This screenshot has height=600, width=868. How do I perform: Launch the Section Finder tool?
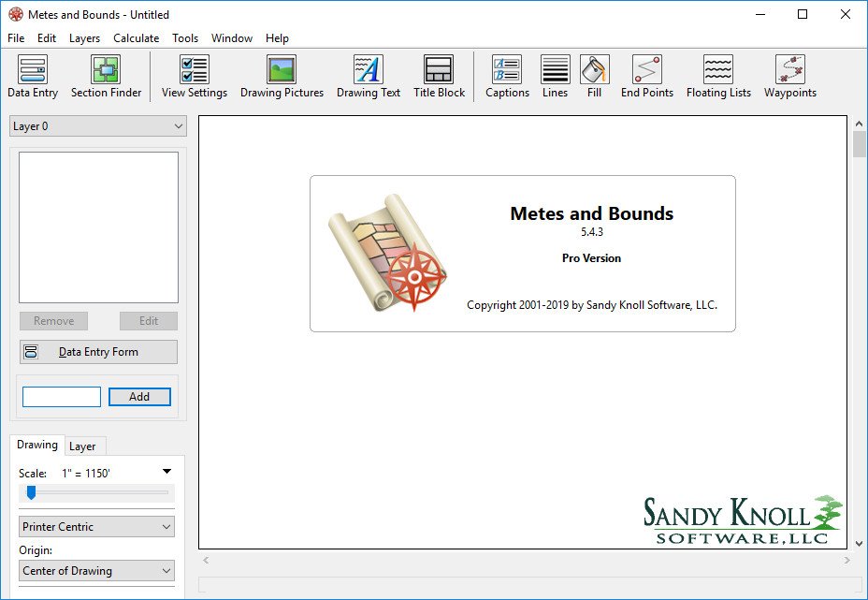click(106, 77)
